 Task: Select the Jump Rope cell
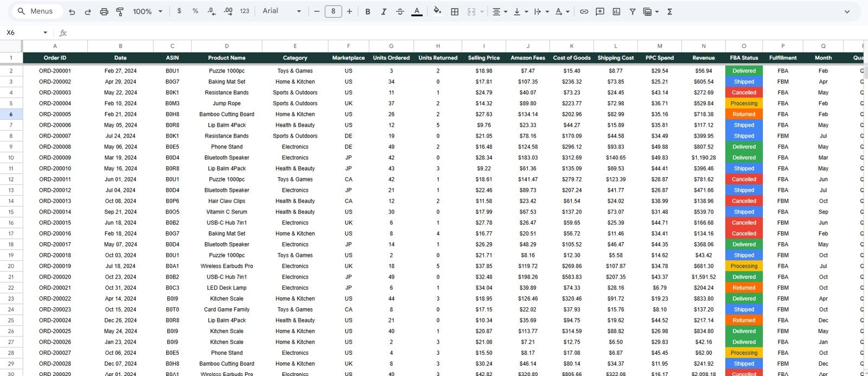point(227,103)
